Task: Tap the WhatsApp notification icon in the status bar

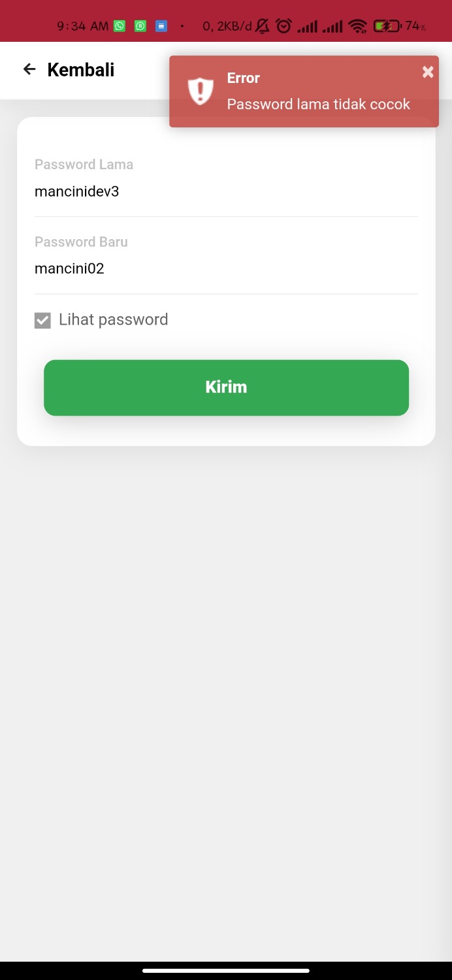Action: [120, 26]
